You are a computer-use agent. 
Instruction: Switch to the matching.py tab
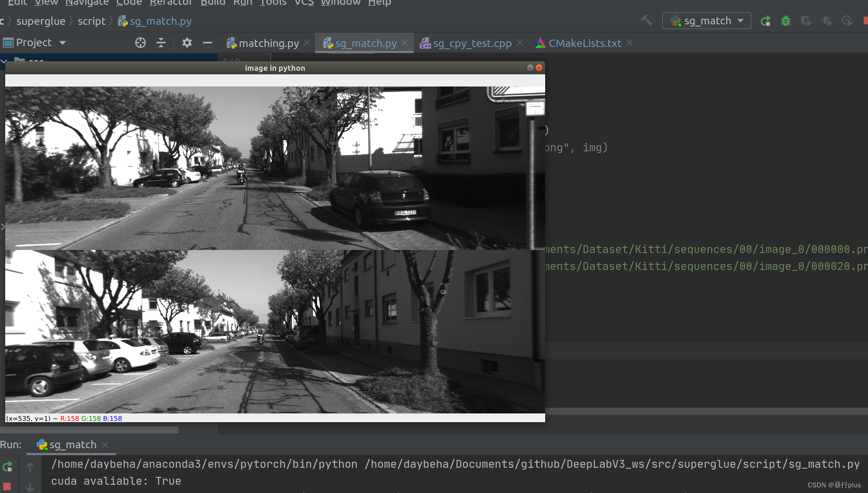pyautogui.click(x=263, y=43)
